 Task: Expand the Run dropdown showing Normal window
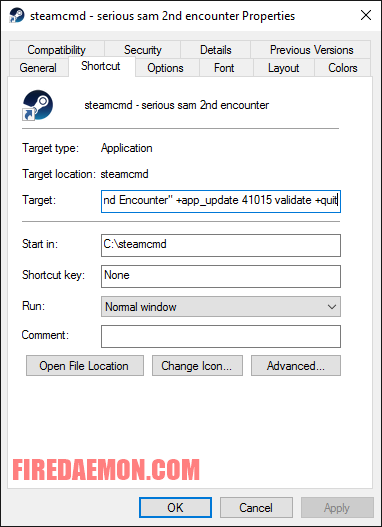tap(221, 307)
